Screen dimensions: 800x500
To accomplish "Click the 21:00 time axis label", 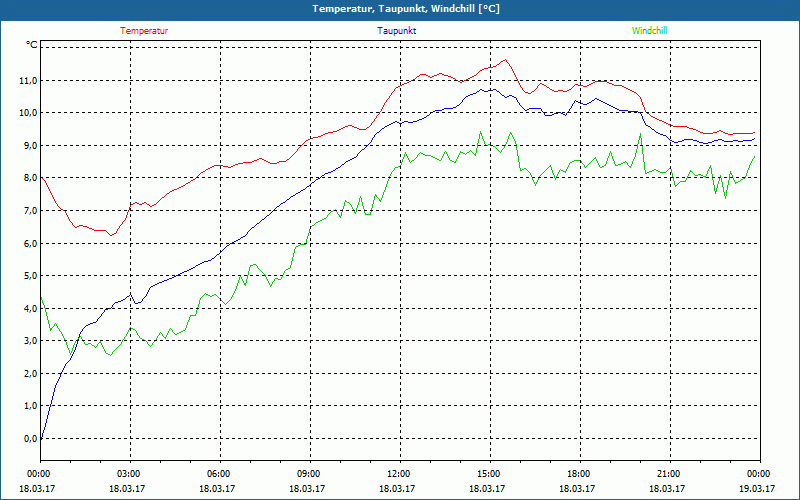I will 669,474.
